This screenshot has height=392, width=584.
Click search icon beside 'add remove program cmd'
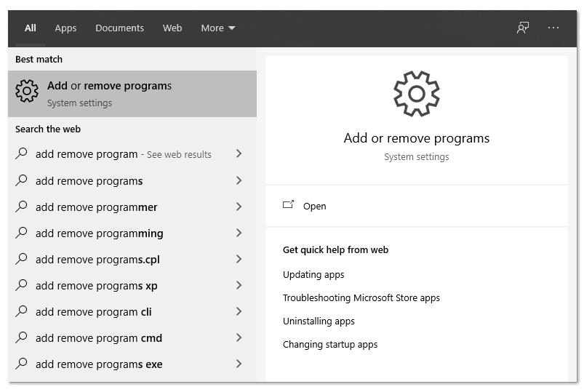[x=22, y=337]
